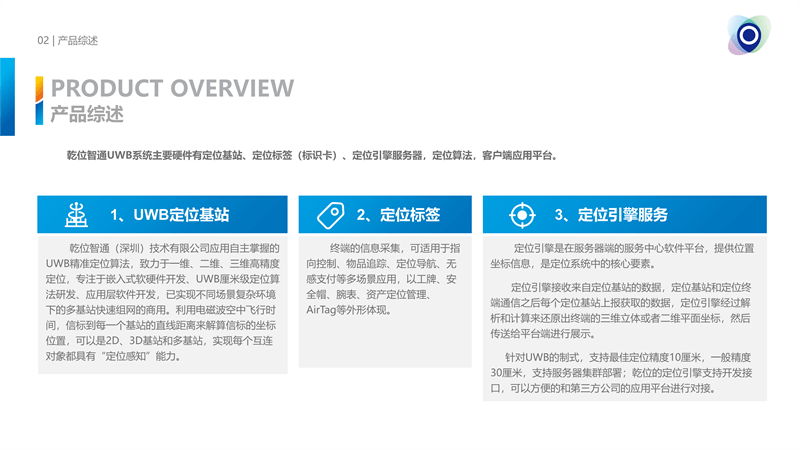The image size is (800, 450).
Task: Click the positioning tag description paragraph
Action: (383, 279)
